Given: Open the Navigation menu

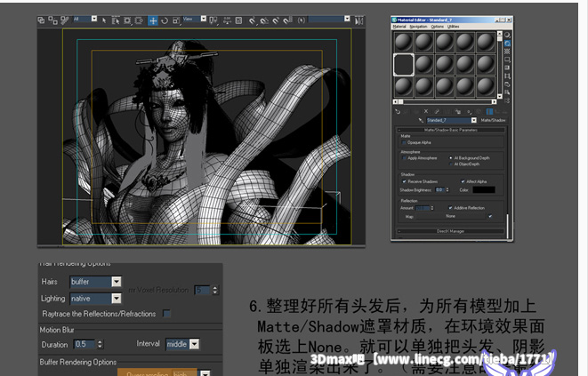Looking at the screenshot, I should (x=418, y=27).
